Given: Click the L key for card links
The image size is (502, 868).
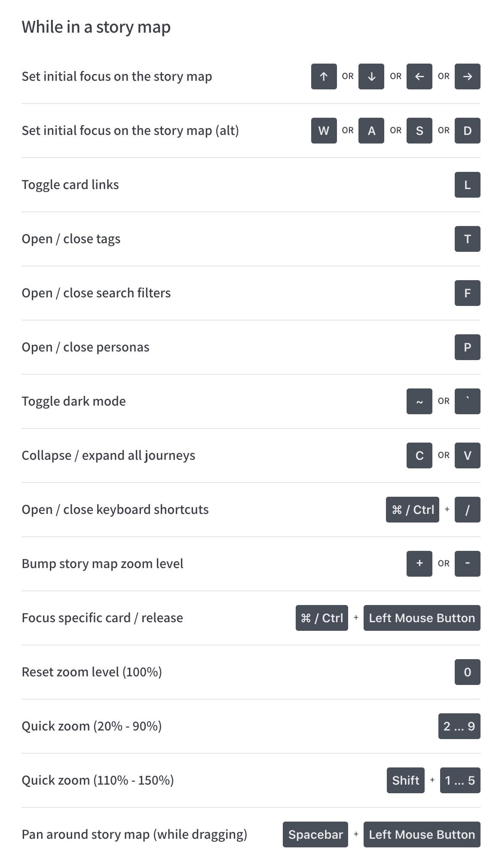Looking at the screenshot, I should point(467,185).
